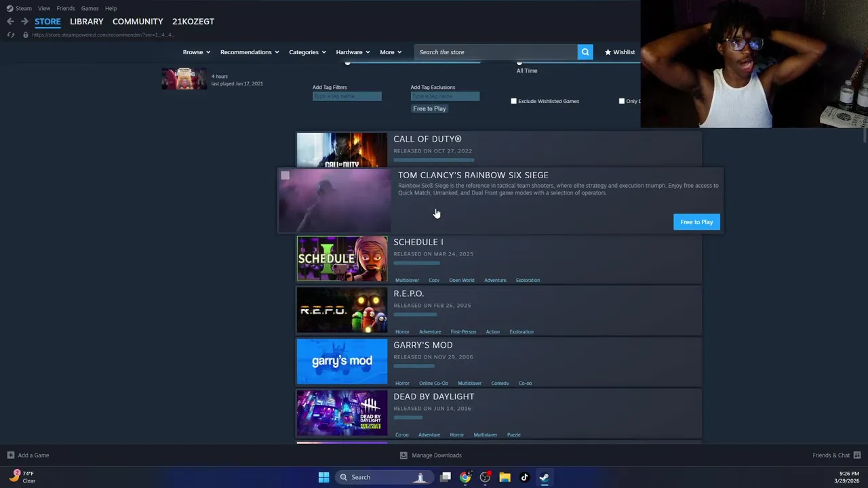868x488 pixels.
Task: Click the store page URL in the address bar
Action: 103,35
